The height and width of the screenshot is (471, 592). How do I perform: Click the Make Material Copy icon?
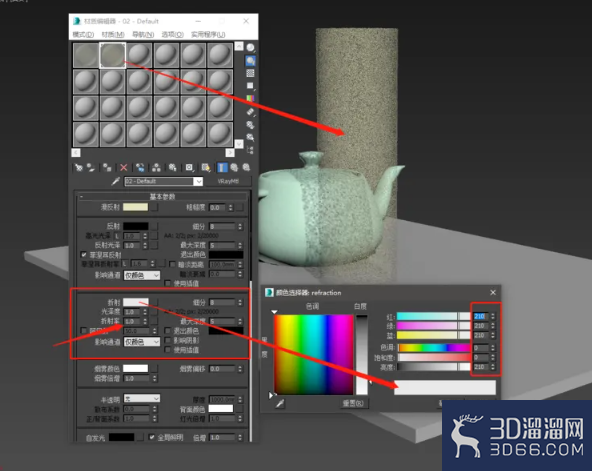click(140, 168)
